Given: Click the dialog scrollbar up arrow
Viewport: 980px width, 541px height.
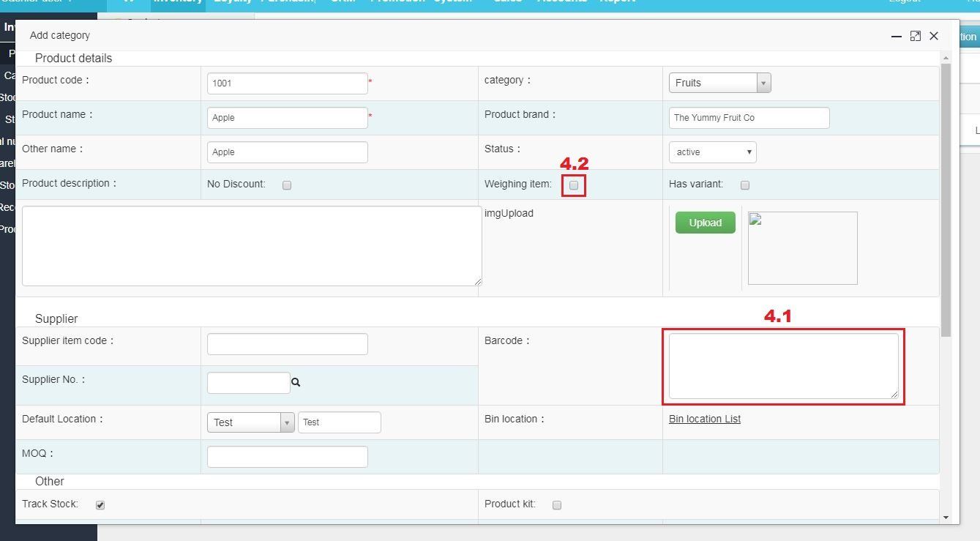Looking at the screenshot, I should coord(946,57).
